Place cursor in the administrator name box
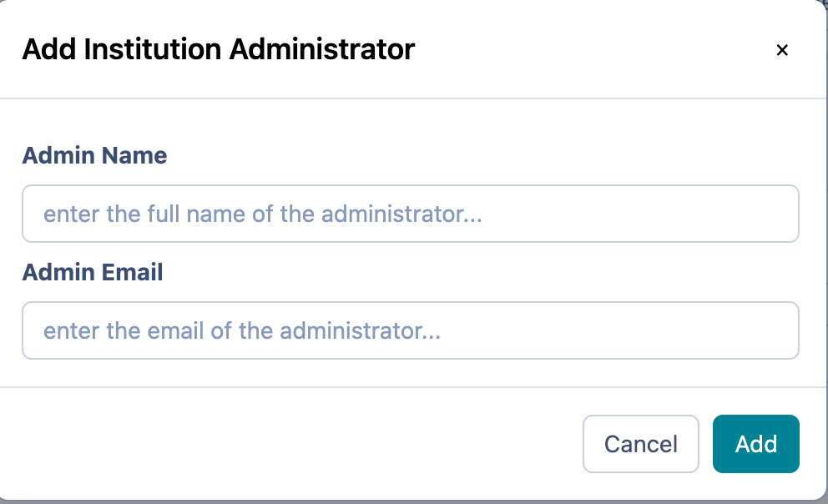 point(410,214)
